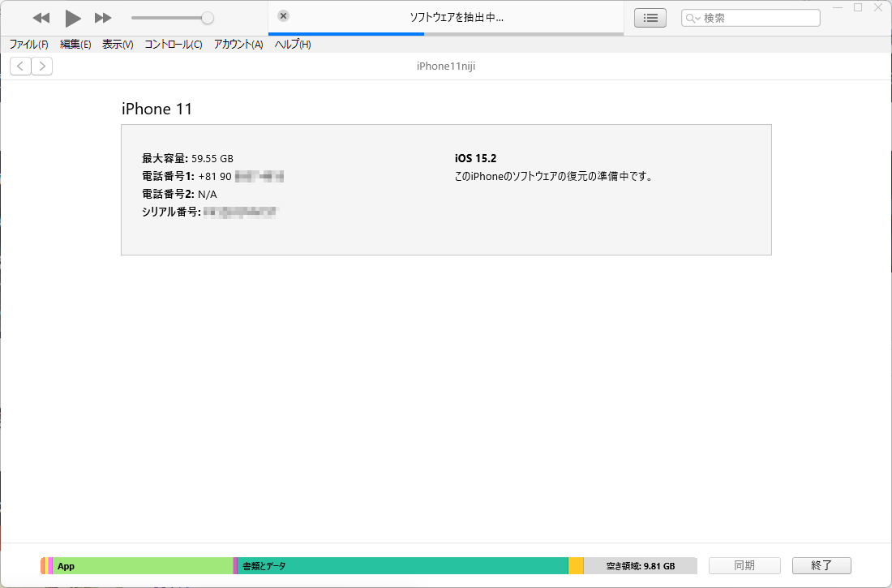Click the シリアル番号 serial number line

(210, 212)
